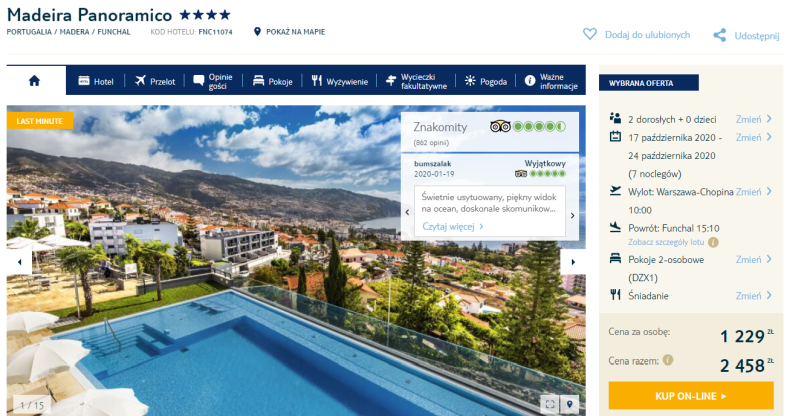Click info icon next to Zobacz szczegóły lotu
This screenshot has height=416, width=790.
point(713,242)
